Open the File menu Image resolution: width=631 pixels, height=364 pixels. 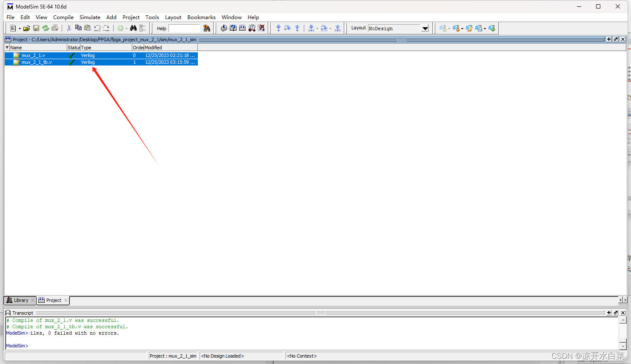11,17
